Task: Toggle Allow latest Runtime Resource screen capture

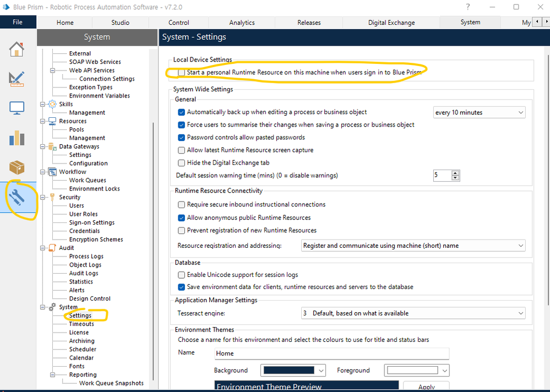Action: (182, 150)
